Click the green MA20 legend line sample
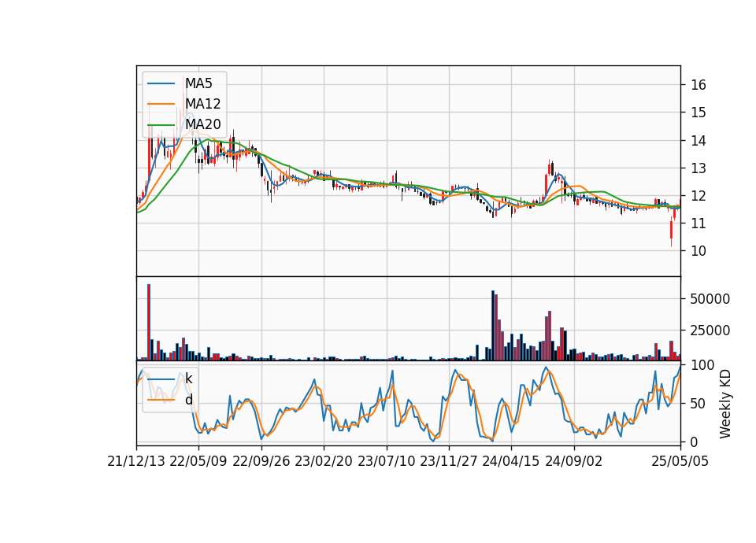Screen dimensions: 756x543 (x=161, y=124)
